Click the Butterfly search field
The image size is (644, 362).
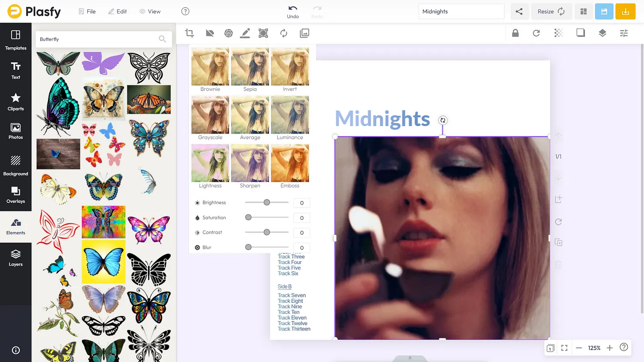[x=98, y=39]
